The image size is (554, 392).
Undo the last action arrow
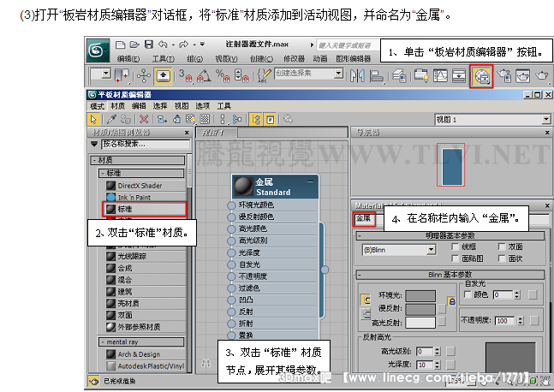click(x=163, y=45)
